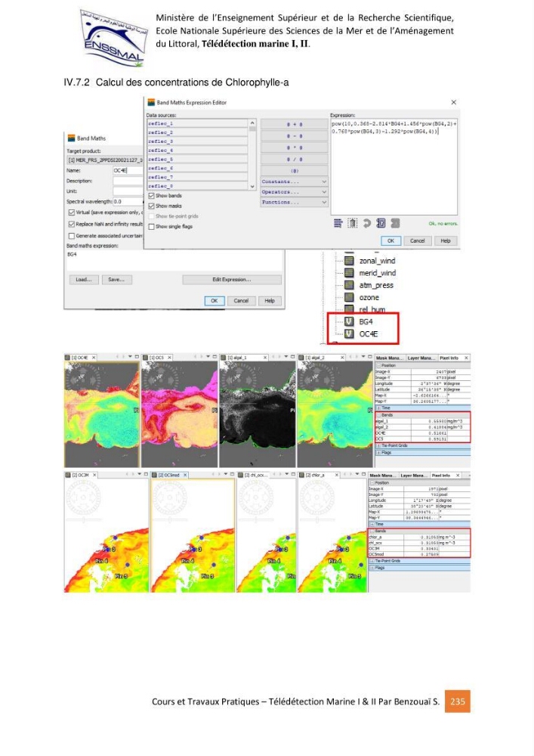The height and width of the screenshot is (756, 534).
Task: Expand the Time section in lower Pixel Info
Action: [372, 524]
